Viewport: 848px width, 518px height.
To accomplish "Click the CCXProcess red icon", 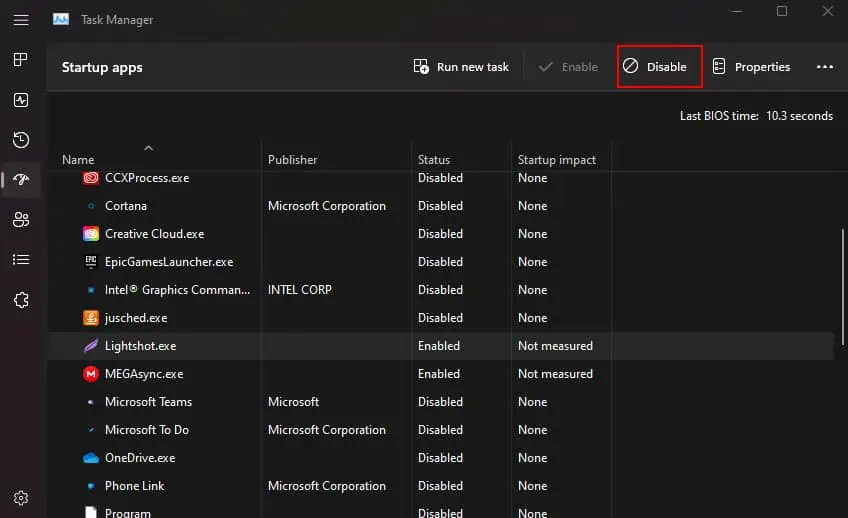I will coord(91,177).
